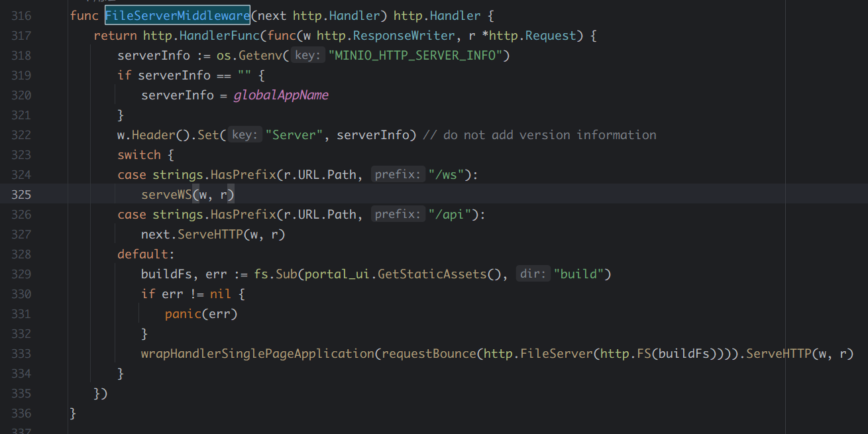Click the 'do not add version information' comment
The image size is (868, 434).
click(539, 135)
